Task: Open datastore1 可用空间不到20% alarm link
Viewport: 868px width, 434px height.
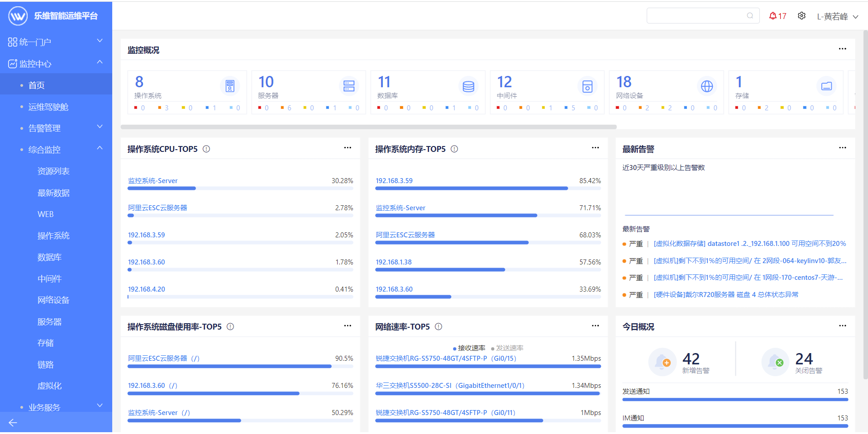Action: point(749,244)
